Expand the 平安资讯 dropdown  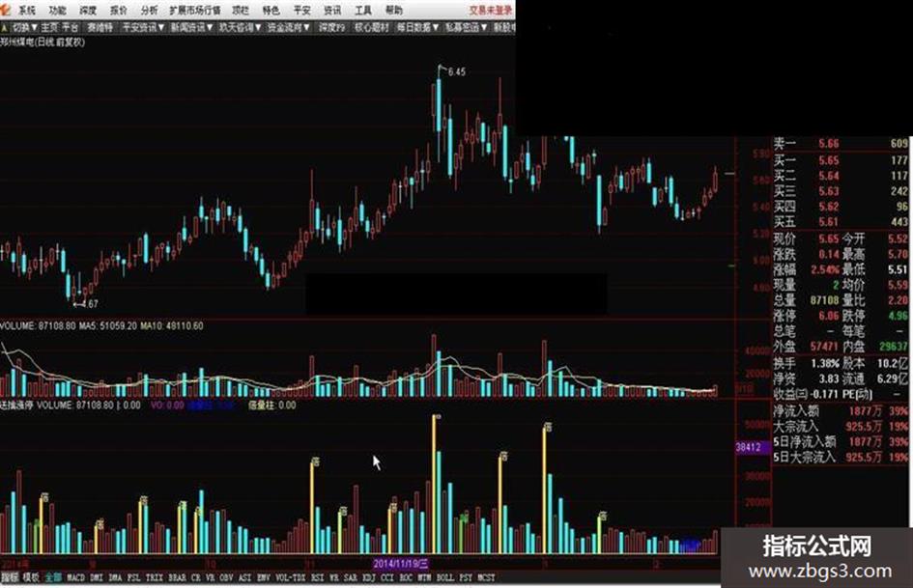point(143,27)
